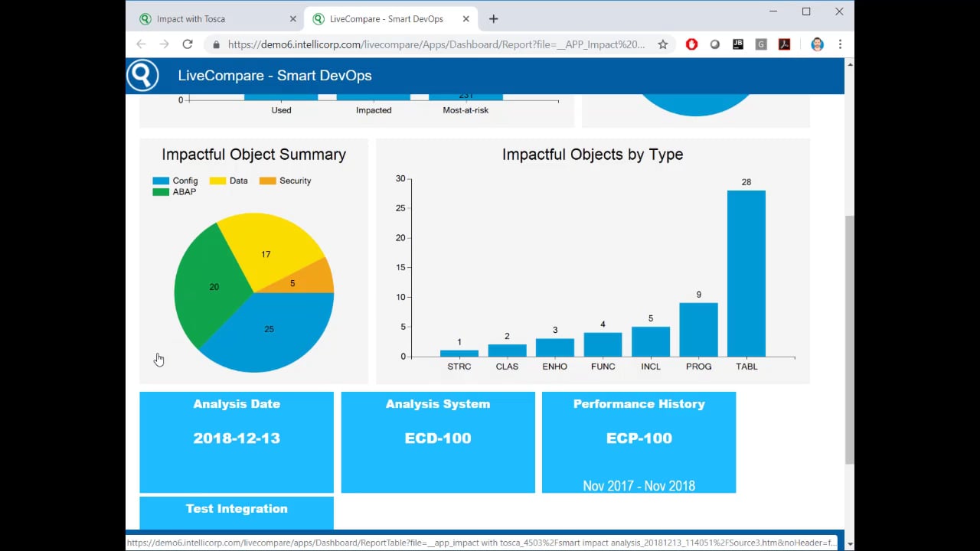
Task: Toggle the Data legend swatch
Action: 217,181
